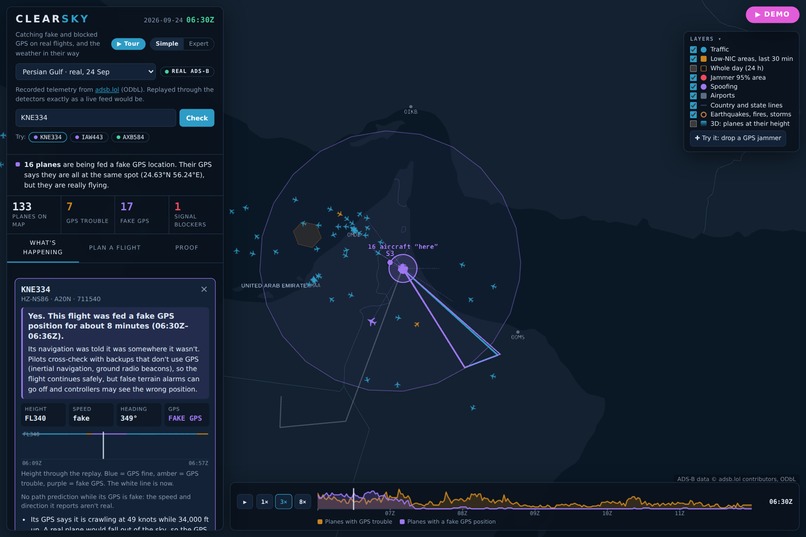This screenshot has width=806, height=537.
Task: Click the grey Airports legend square
Action: [x=703, y=96]
